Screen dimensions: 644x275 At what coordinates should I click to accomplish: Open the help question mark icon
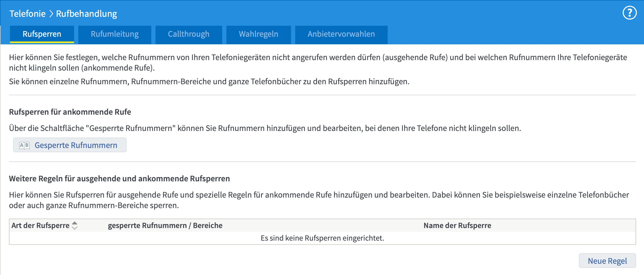click(629, 13)
